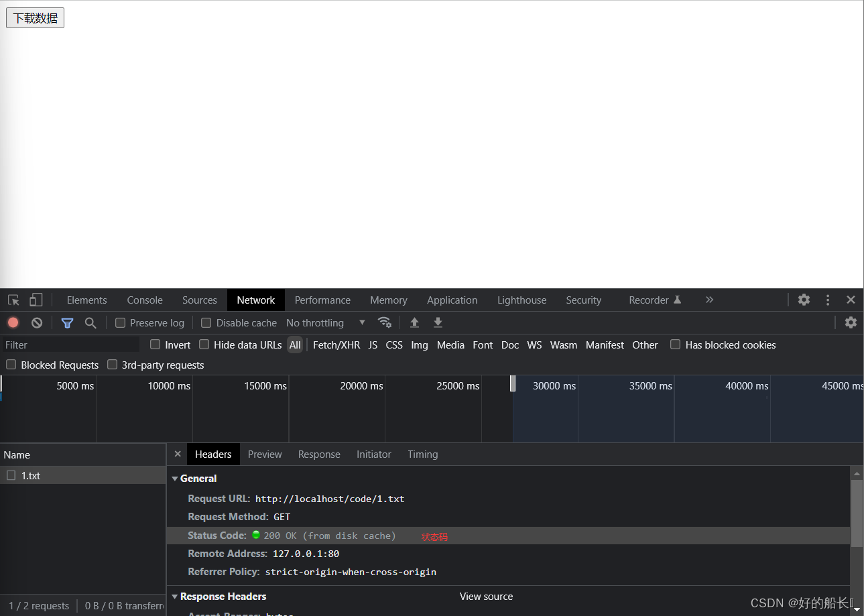Select the inspect element cursor icon
The width and height of the screenshot is (864, 616).
(x=13, y=300)
